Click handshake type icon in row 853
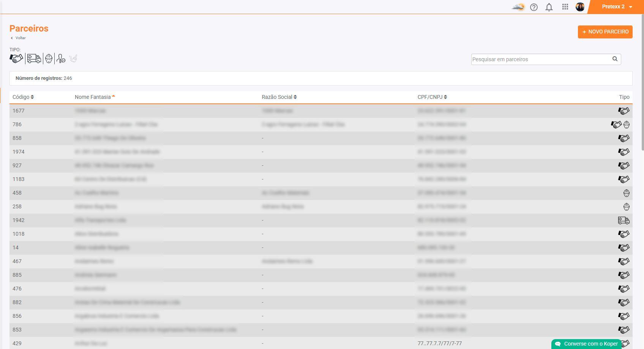This screenshot has height=349, width=644. (x=623, y=330)
